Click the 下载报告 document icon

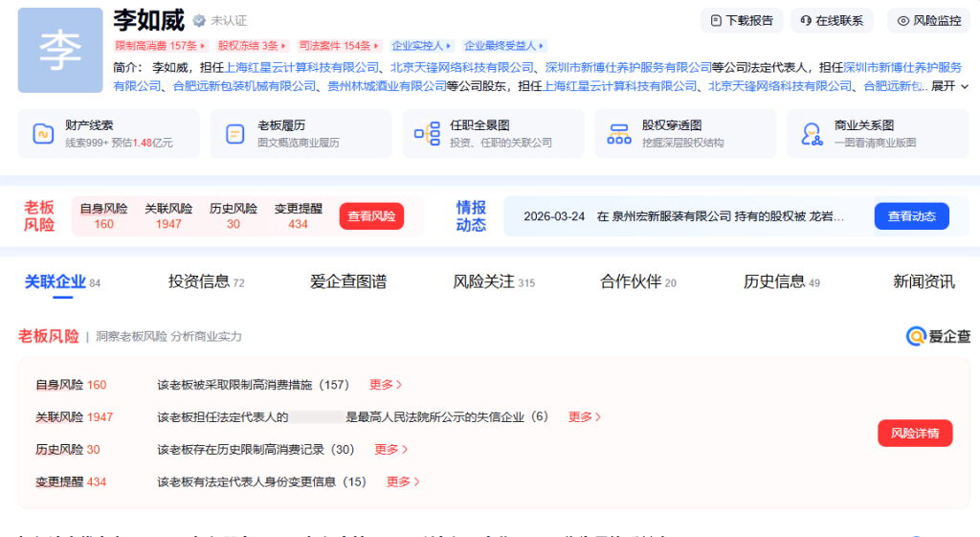tap(716, 21)
